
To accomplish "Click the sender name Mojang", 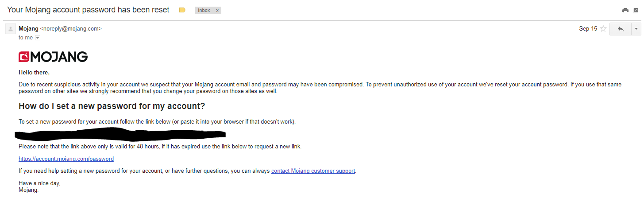I will [x=28, y=29].
